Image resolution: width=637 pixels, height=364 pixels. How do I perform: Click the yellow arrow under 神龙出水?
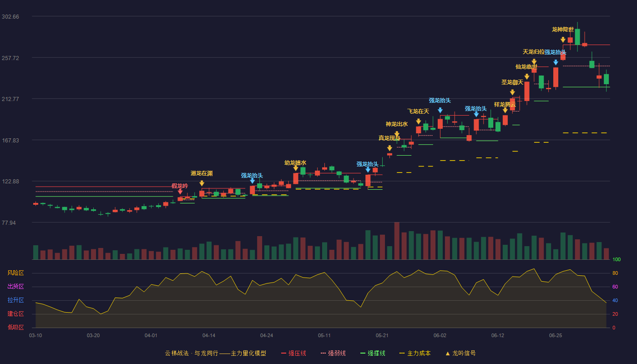coord(397,134)
